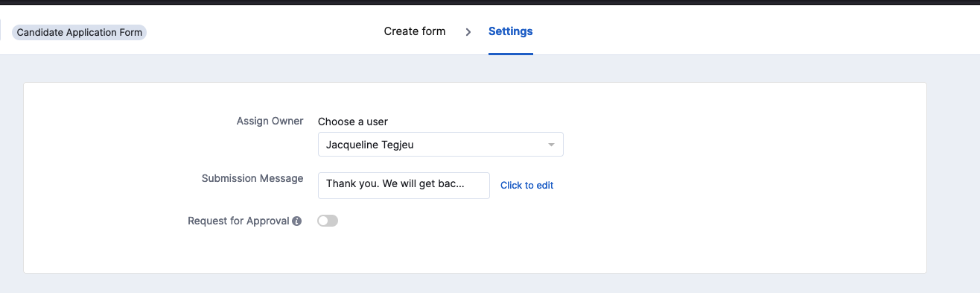
Task: Click the small caret icon in owner field
Action: coord(551,145)
